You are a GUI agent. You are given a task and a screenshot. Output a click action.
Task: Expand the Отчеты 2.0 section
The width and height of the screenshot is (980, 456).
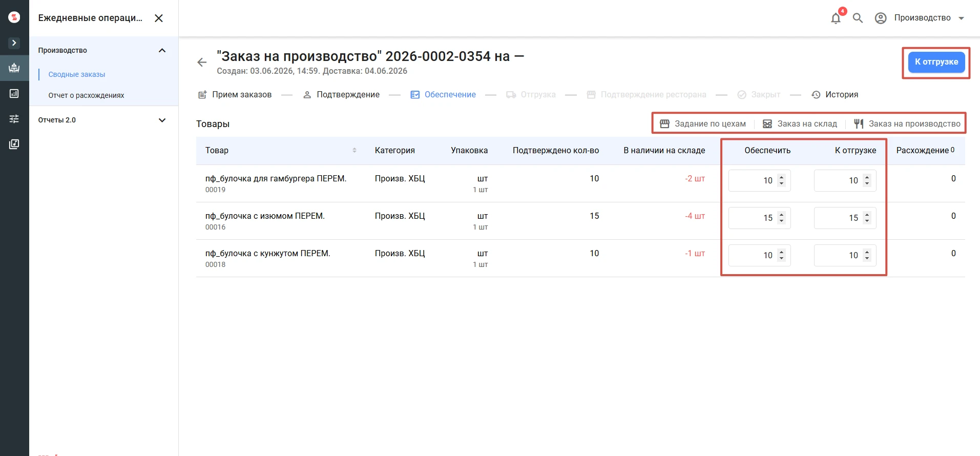[x=162, y=120]
